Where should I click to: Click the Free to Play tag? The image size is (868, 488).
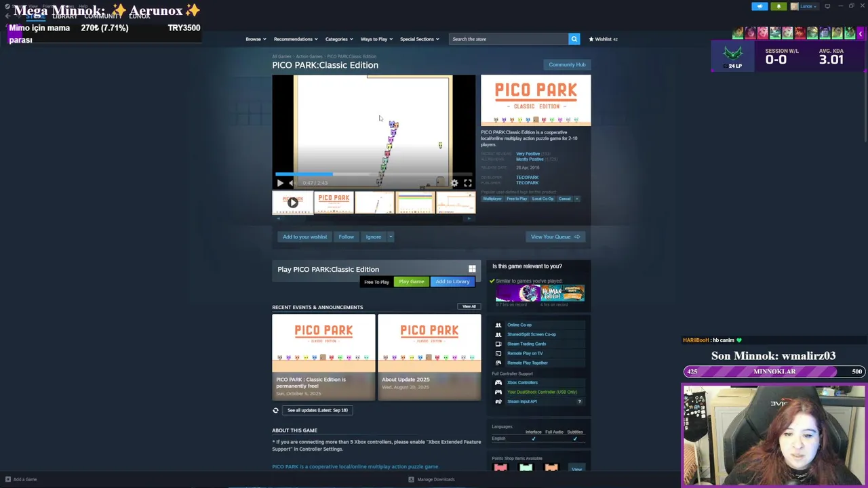click(517, 199)
